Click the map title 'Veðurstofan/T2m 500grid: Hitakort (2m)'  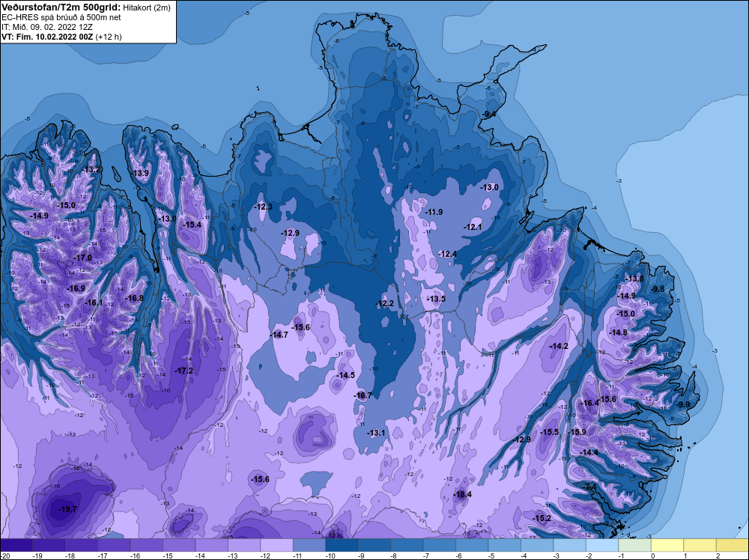tap(86, 7)
